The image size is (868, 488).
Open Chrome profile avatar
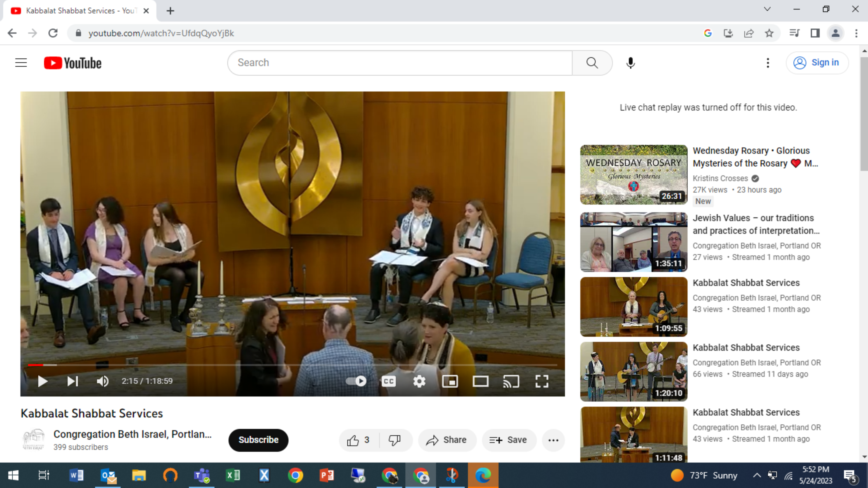[835, 33]
